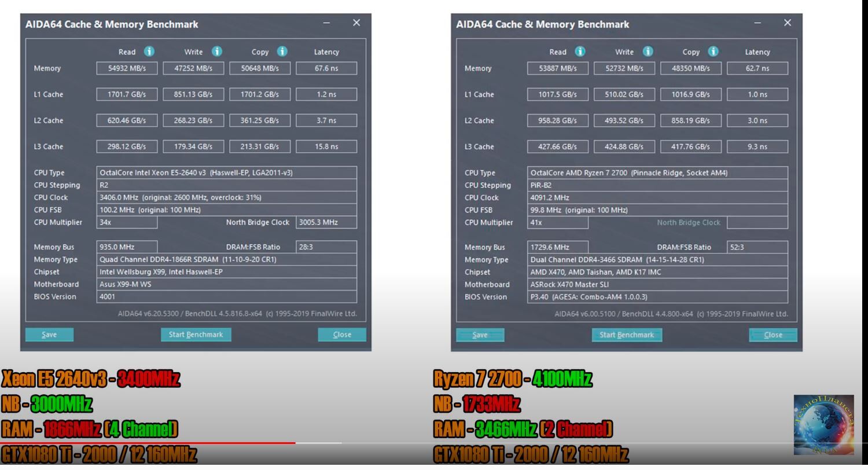Screen dimensions: 868x470
Task: Select memory read value 54932 MB/s
Action: (127, 68)
